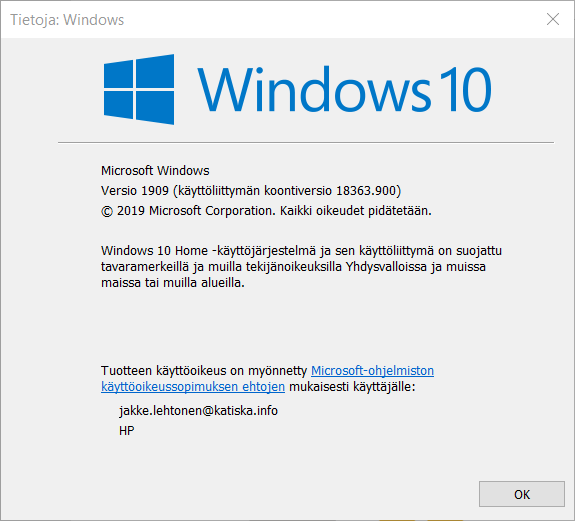575x521 pixels.
Task: Open the Microsoft-ohjelmiston license link
Action: (x=372, y=371)
